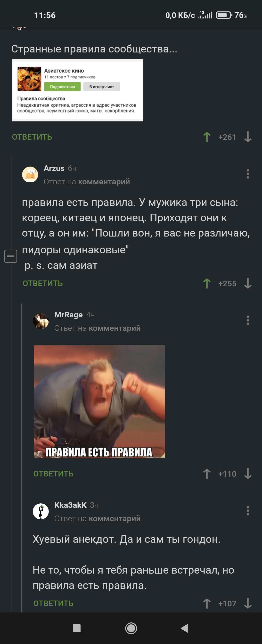The image size is (262, 644).
Task: Open the 'комментарий' link under Arzus's name
Action: [104, 182]
